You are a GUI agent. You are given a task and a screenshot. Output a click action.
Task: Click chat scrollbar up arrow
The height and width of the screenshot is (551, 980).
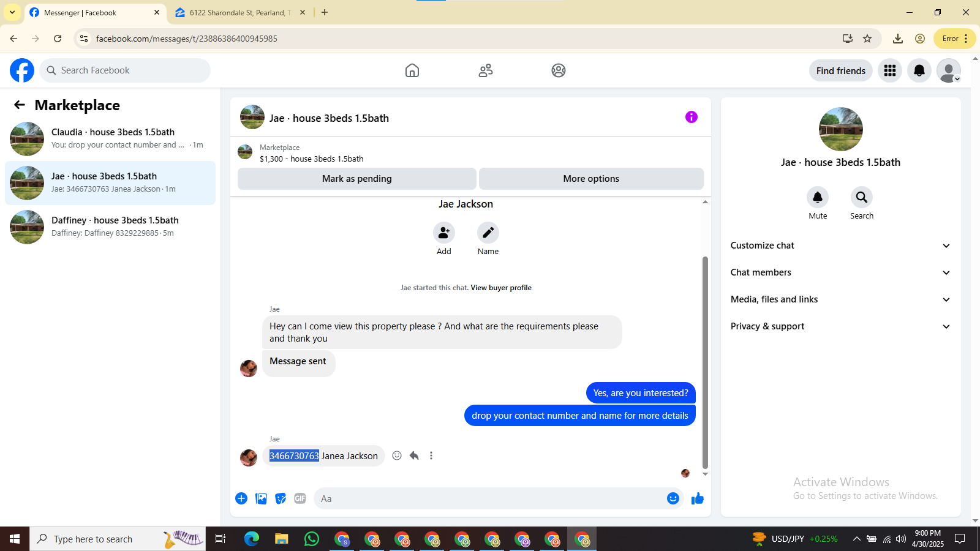click(x=705, y=202)
